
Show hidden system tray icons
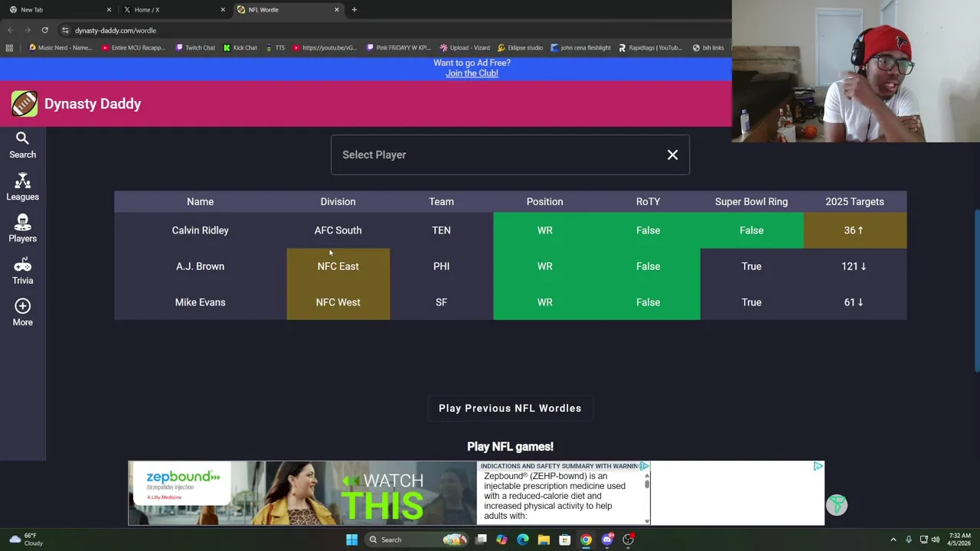[x=893, y=540]
